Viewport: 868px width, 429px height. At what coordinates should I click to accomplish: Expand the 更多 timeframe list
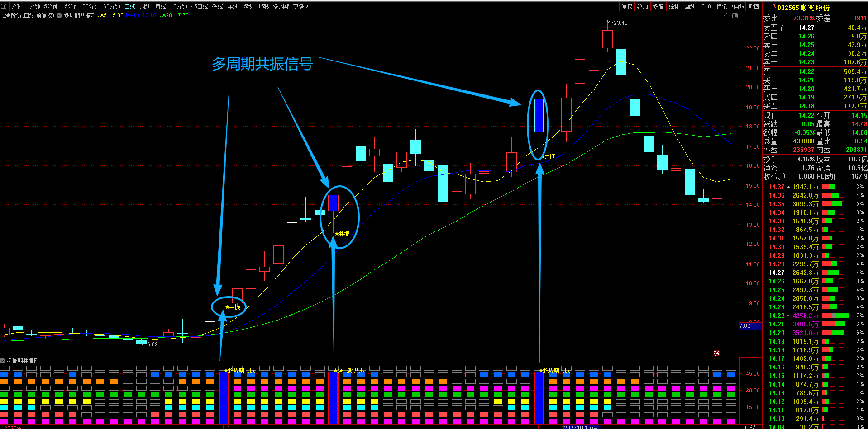click(301, 6)
